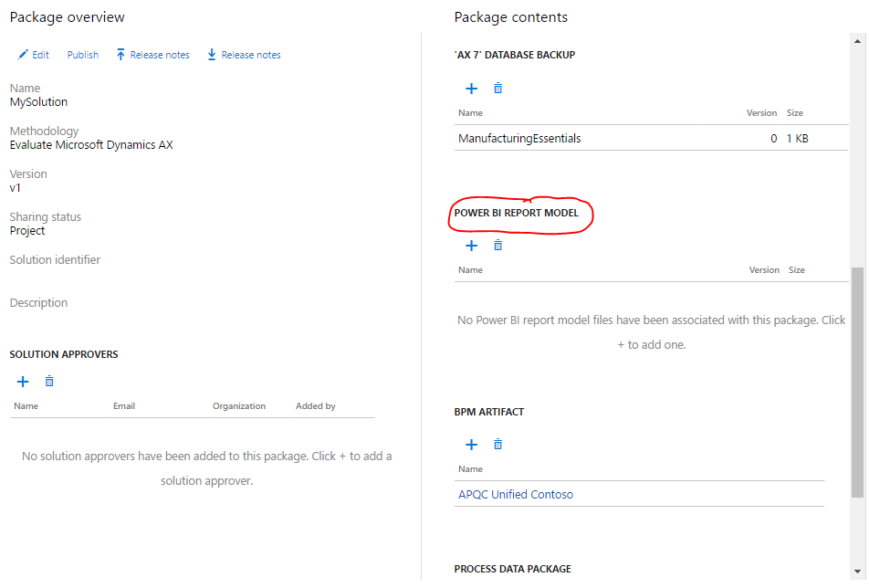The width and height of the screenshot is (869, 588).
Task: Select the ManufacturingEssentials row
Action: tap(519, 139)
